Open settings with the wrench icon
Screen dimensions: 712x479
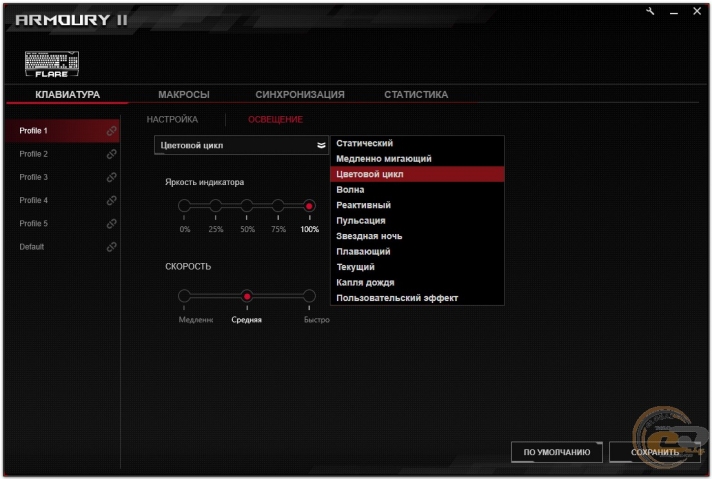[x=650, y=11]
